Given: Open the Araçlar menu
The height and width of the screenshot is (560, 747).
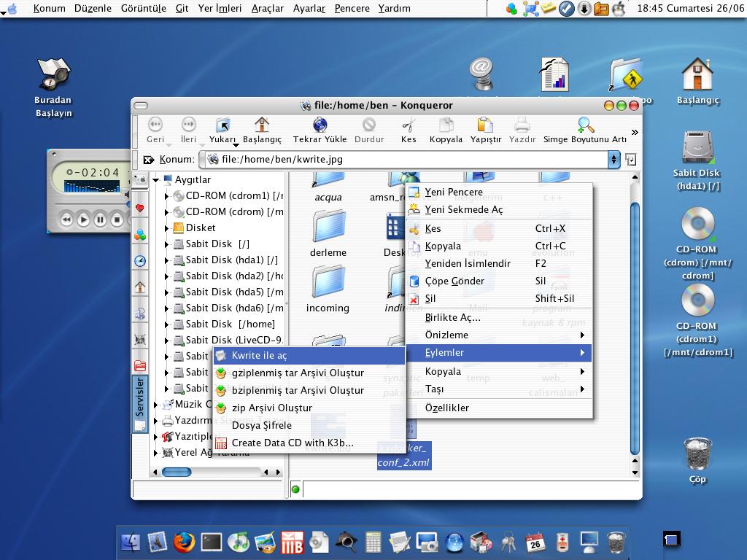Looking at the screenshot, I should tap(267, 9).
